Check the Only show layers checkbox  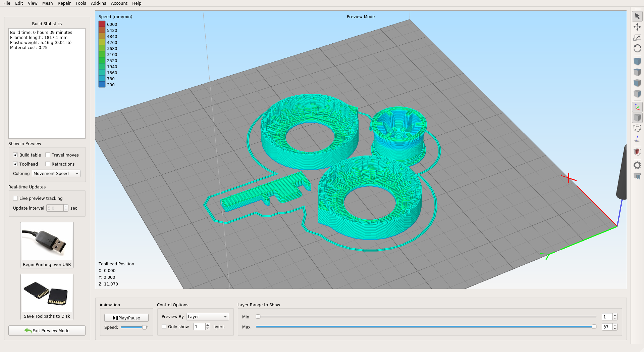[164, 326]
